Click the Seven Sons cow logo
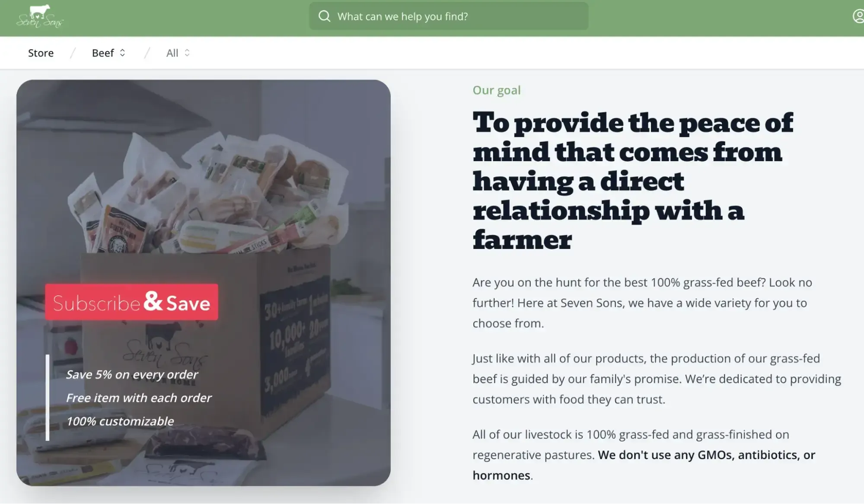Image resolution: width=864 pixels, height=504 pixels. pos(40,16)
